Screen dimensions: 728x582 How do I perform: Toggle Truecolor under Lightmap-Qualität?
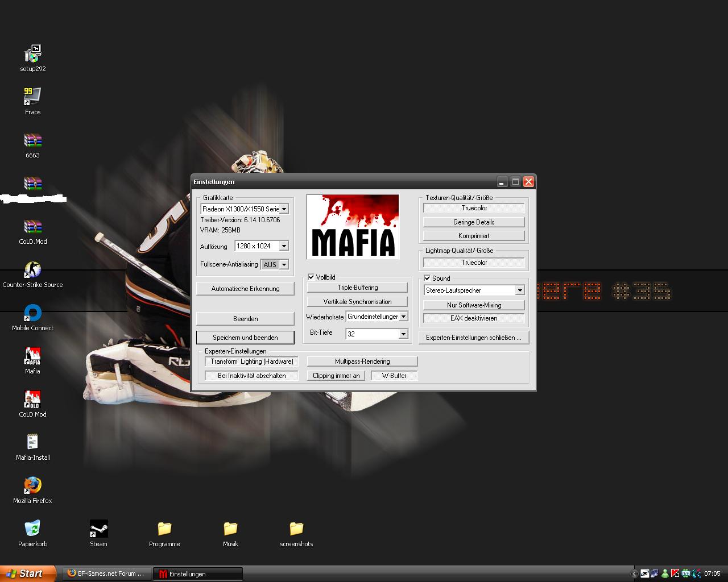pyautogui.click(x=474, y=263)
